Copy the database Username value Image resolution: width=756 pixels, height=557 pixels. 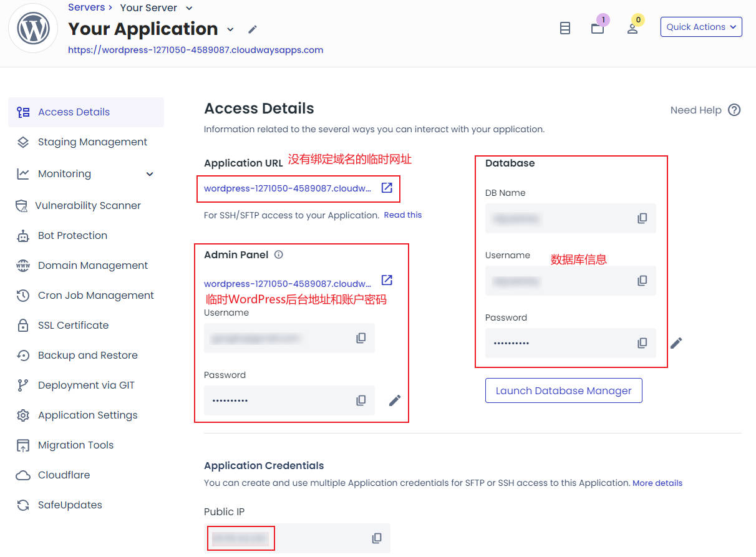[642, 281]
